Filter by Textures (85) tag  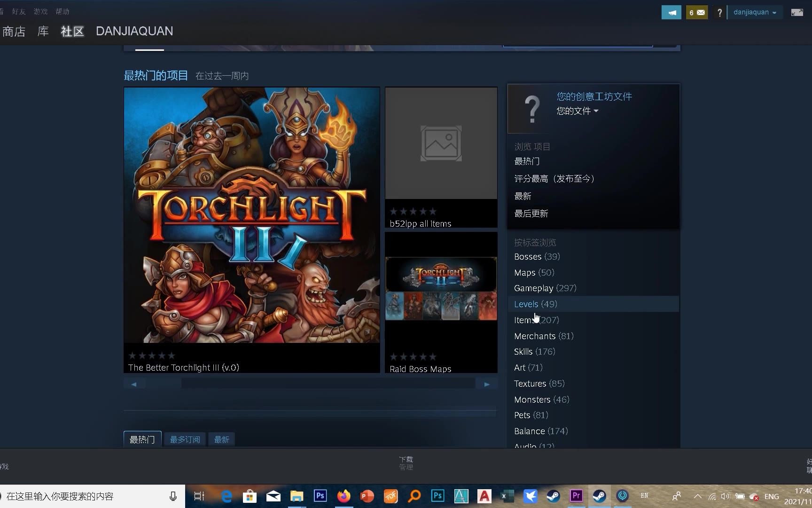click(x=539, y=384)
